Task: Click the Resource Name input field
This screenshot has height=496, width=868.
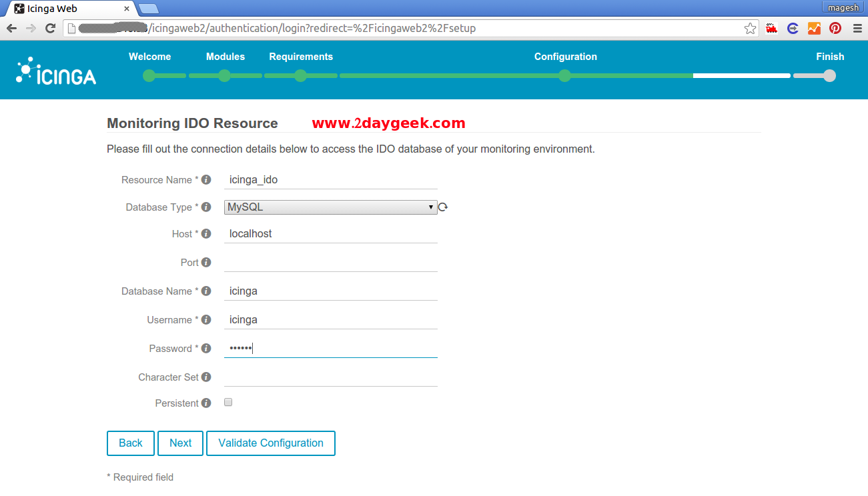Action: (x=331, y=180)
